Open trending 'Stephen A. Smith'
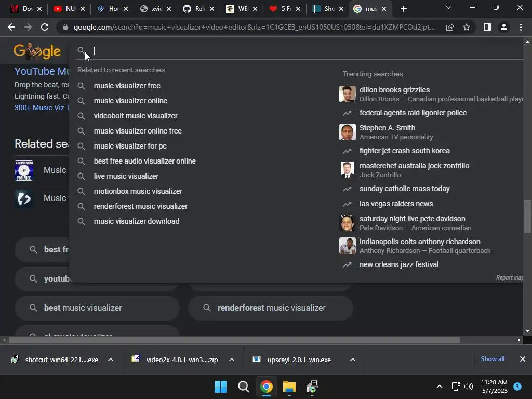Viewport: 532px width, 399px height. 387,128
